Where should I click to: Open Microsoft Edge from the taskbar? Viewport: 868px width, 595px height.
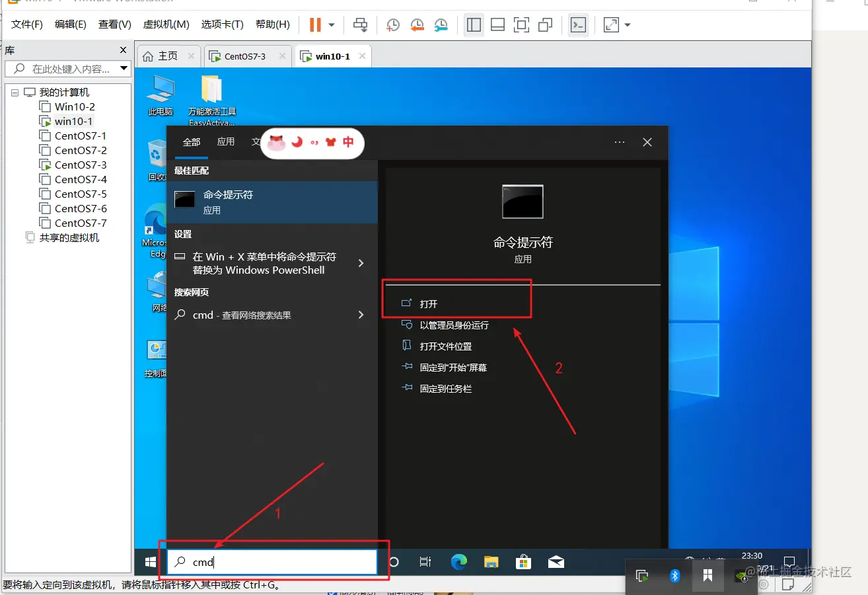point(458,562)
